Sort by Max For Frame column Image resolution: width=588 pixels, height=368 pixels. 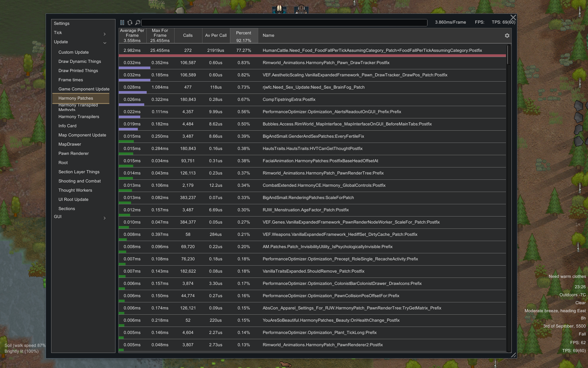160,35
